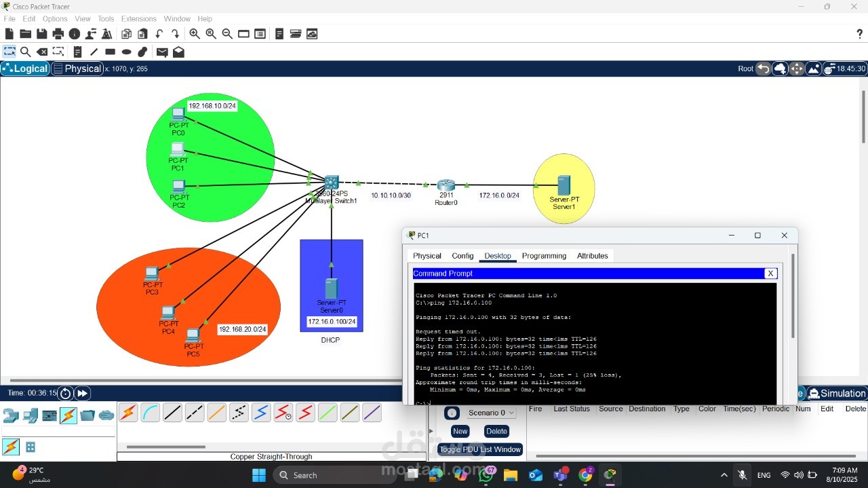Screen dimensions: 868x488
Task: Click the New scenario button
Action: point(460,431)
